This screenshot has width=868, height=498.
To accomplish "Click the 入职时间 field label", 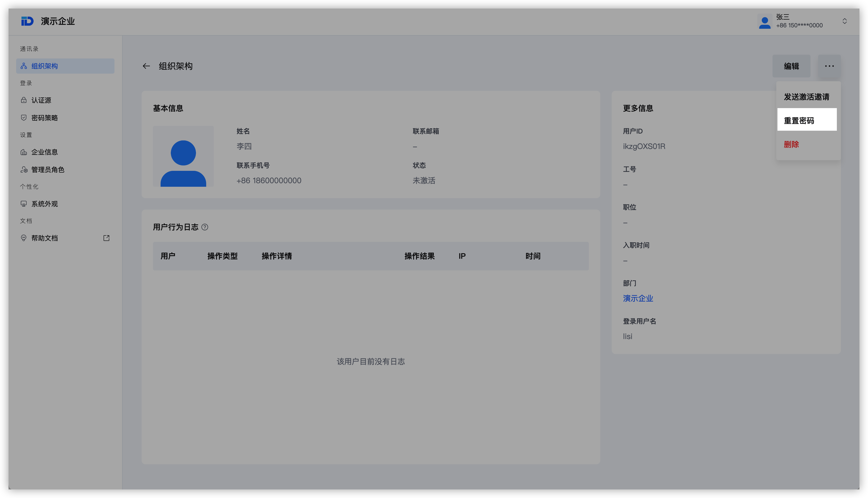I will 636,245.
